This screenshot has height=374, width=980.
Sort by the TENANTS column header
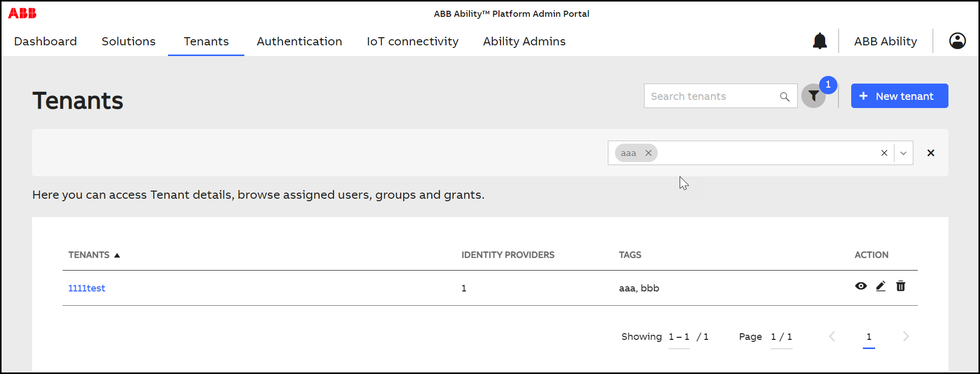pyautogui.click(x=94, y=255)
